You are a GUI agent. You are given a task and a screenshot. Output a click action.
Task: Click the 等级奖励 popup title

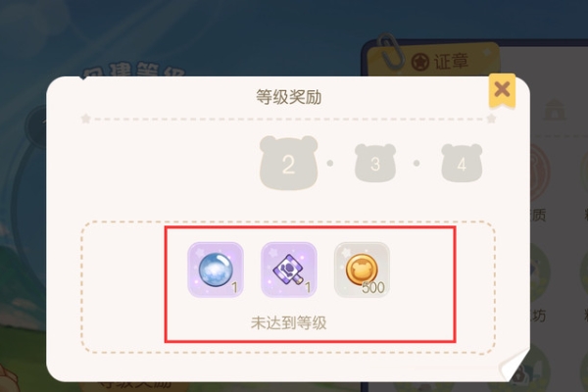point(288,97)
